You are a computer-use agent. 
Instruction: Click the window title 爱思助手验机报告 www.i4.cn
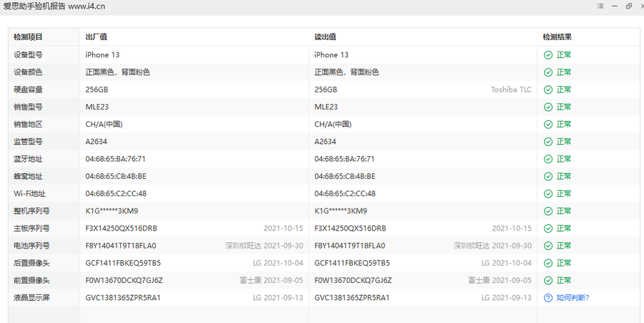(x=54, y=6)
